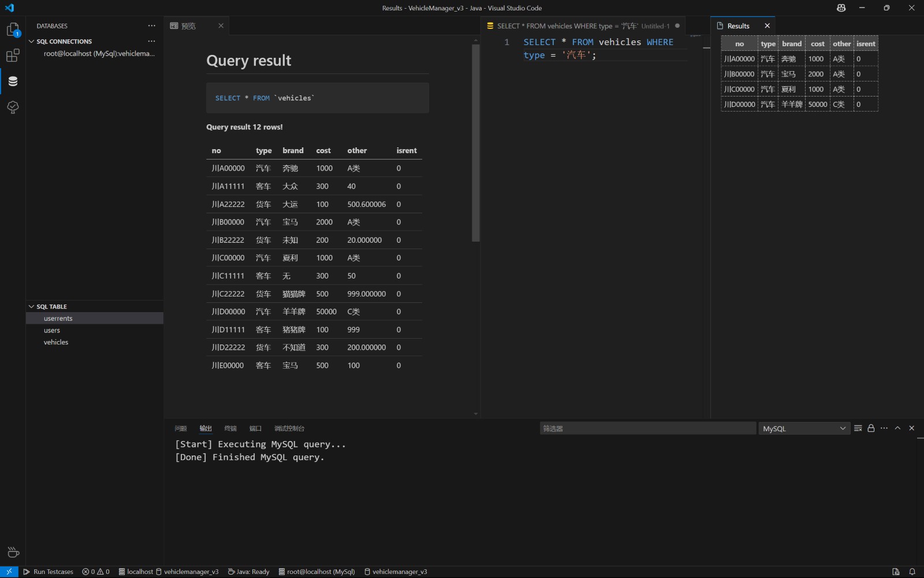Click 50000 cost cell in Results tab
This screenshot has width=924, height=578.
(818, 105)
